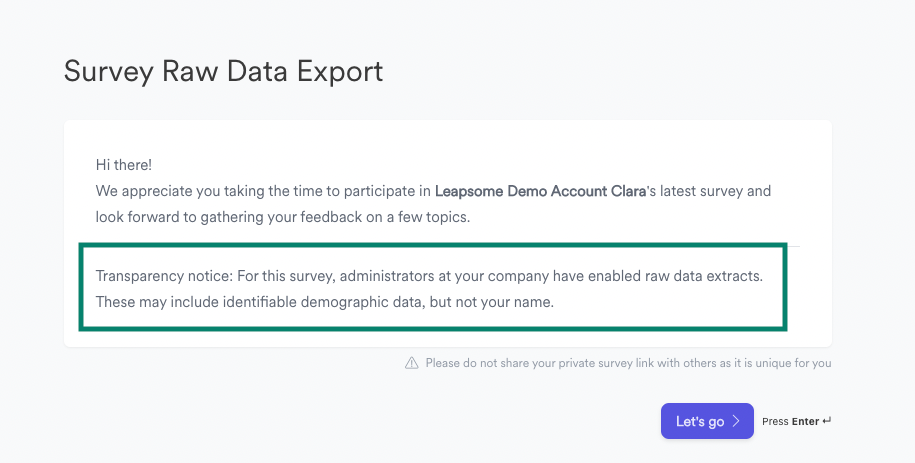
Task: Click the Enter key return arrow icon
Action: pyautogui.click(x=826, y=421)
